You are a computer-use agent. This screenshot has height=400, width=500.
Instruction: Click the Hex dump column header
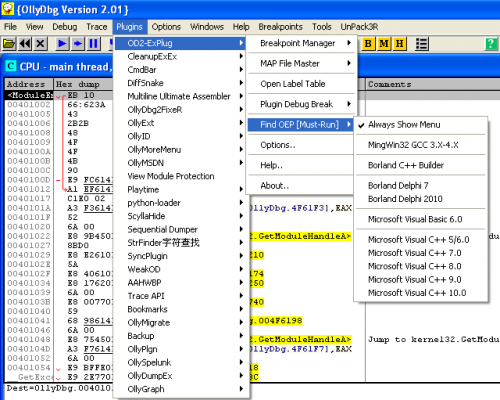[83, 84]
